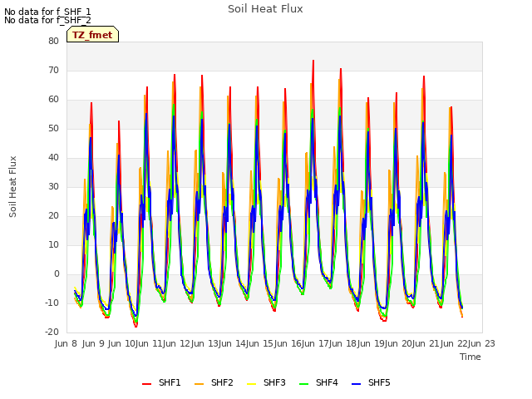
Task: Click the y-axis tick label 30
Action: (53, 186)
